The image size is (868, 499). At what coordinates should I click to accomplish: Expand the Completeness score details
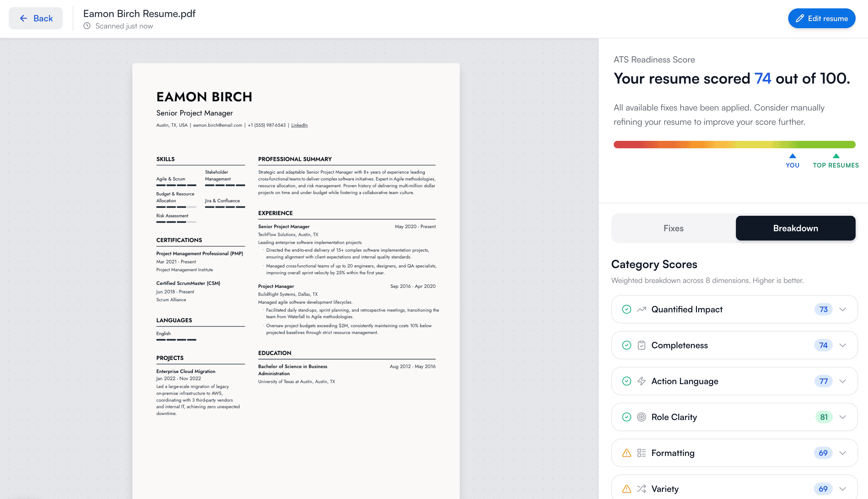(x=843, y=345)
